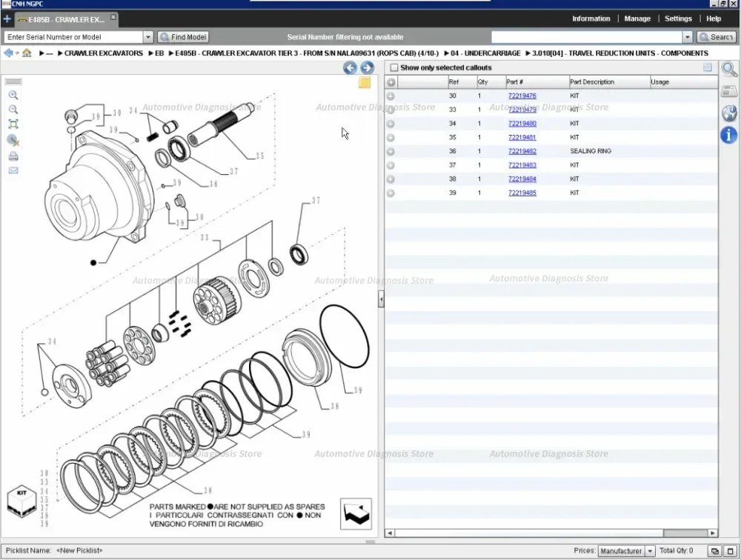Click the Search button
741x560 pixels.
click(717, 37)
